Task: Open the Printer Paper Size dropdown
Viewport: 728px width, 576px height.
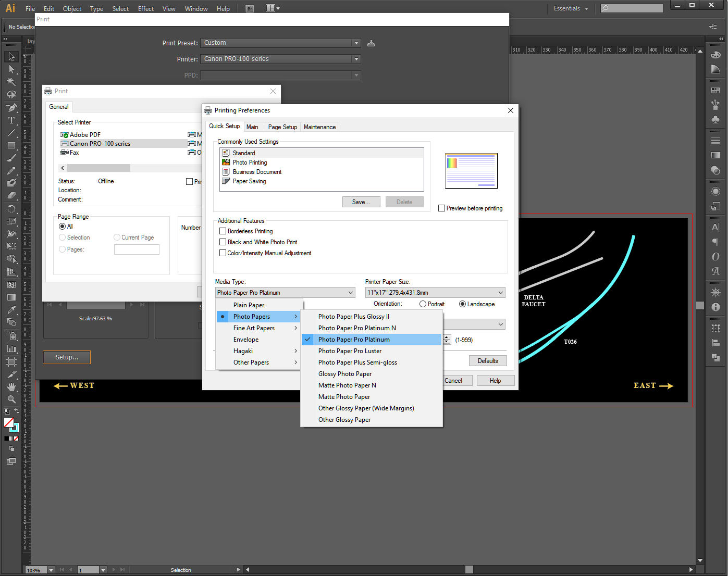Action: [435, 293]
